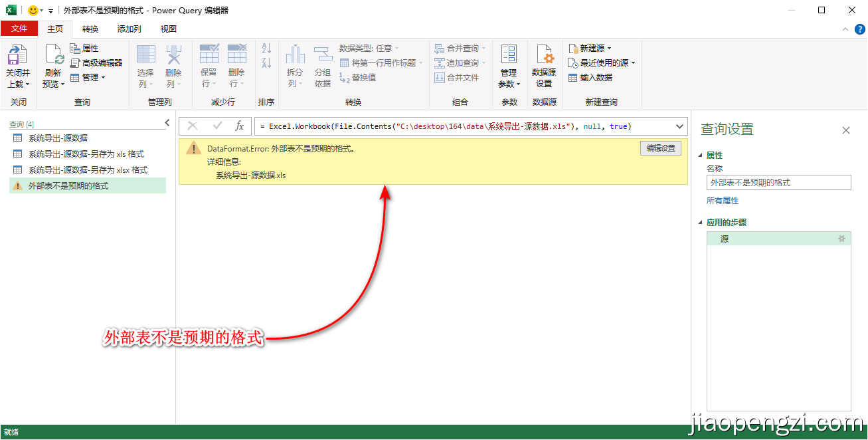
Task: Click the 编辑设置 button in the error banner
Action: [660, 148]
